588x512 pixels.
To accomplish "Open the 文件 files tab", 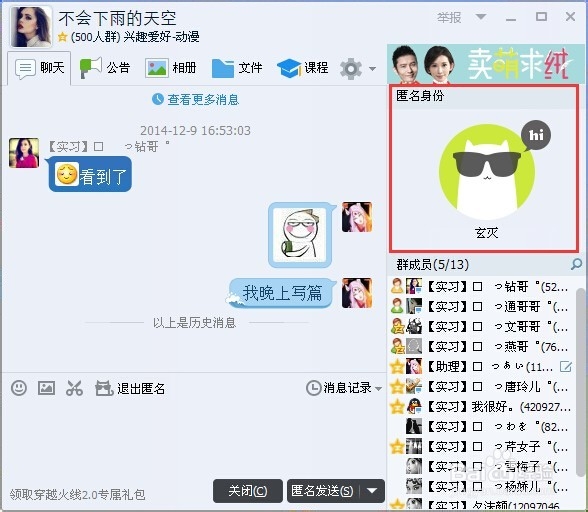I will click(x=237, y=68).
